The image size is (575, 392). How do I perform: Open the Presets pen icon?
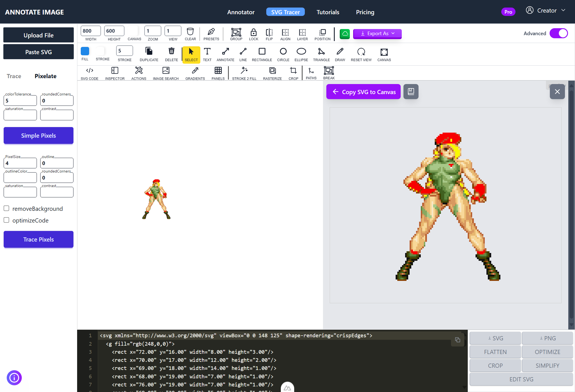(x=211, y=32)
